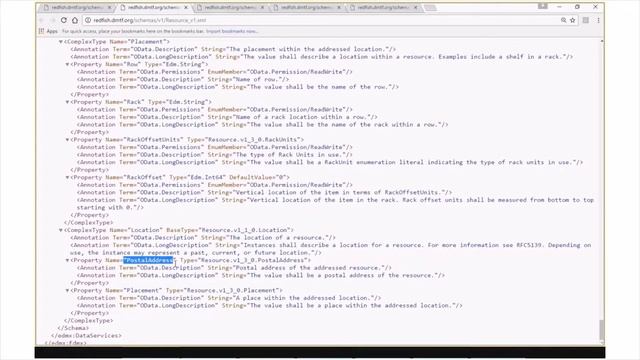This screenshot has height=360, width=640.
Task: Collapse the Property Rack node
Action: (67, 102)
